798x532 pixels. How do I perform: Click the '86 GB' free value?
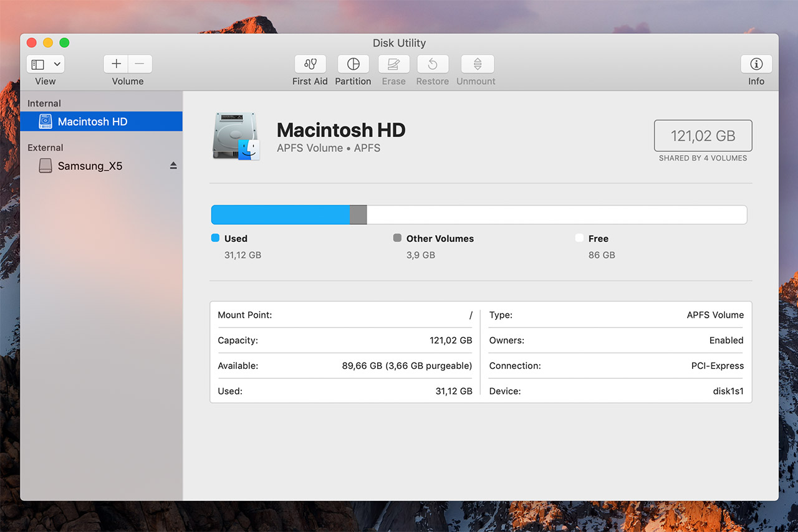pos(602,255)
